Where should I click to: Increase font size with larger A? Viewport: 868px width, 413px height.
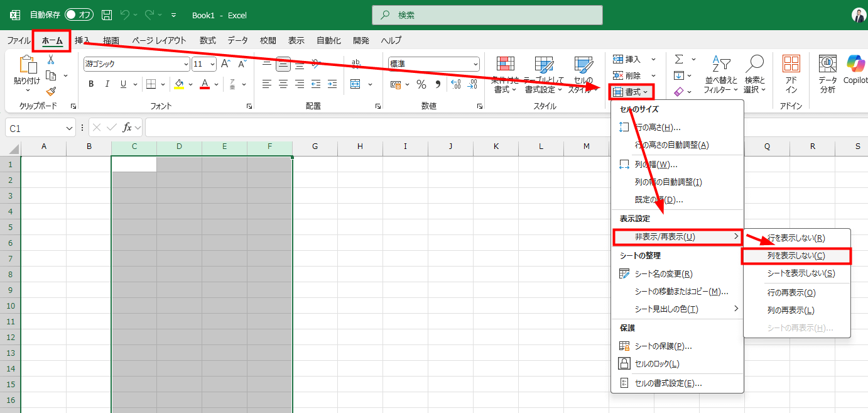(225, 63)
